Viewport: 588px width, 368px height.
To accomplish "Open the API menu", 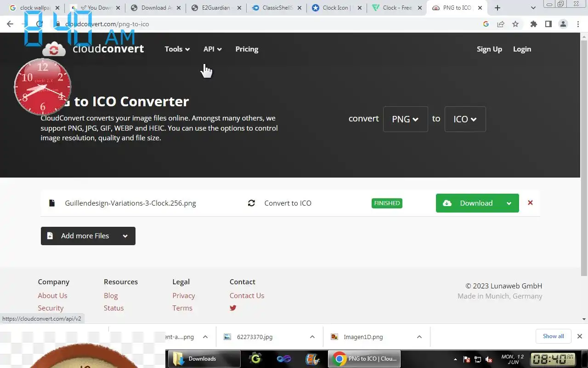I will [x=213, y=49].
